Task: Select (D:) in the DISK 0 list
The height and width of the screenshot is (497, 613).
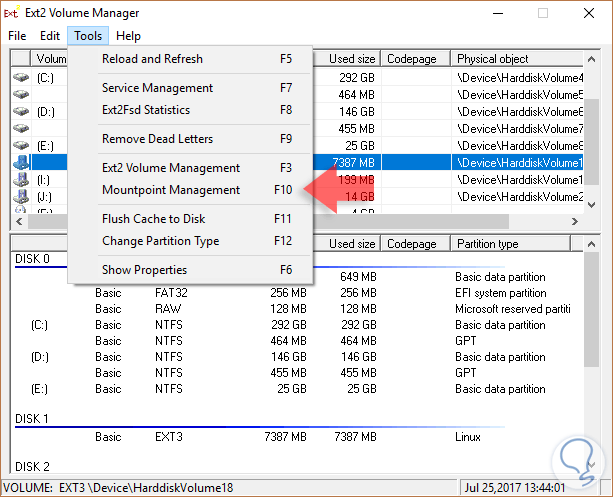Action: (x=39, y=357)
